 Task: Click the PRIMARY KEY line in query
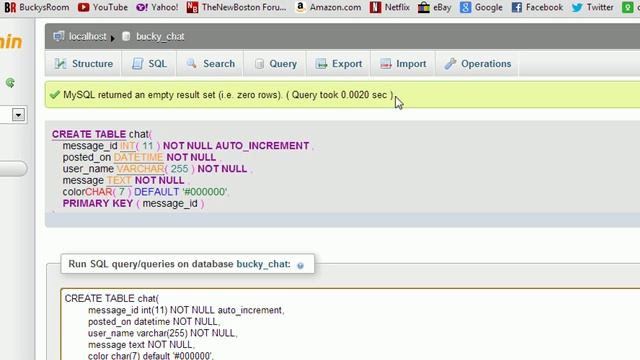133,203
